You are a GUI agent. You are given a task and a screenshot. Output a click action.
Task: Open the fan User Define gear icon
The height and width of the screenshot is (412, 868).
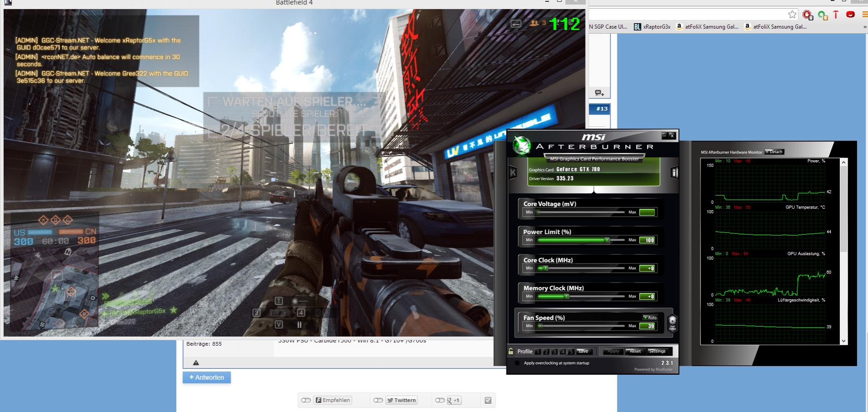coord(672,322)
